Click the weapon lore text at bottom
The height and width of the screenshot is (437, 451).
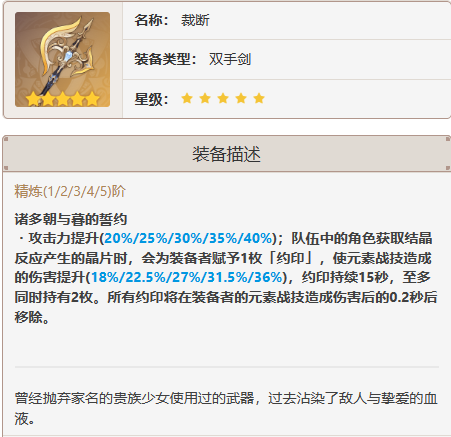coord(226,408)
